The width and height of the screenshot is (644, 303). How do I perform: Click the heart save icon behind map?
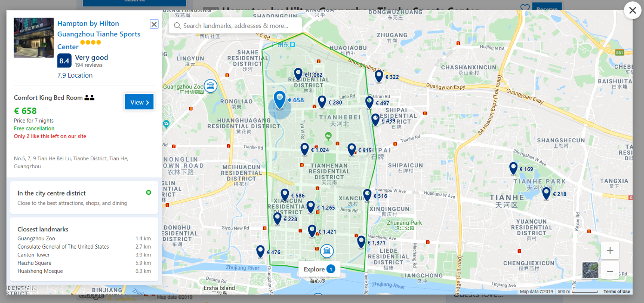(525, 7)
